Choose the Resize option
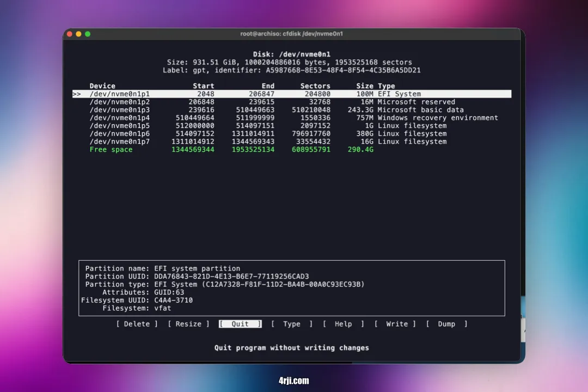 (188, 323)
